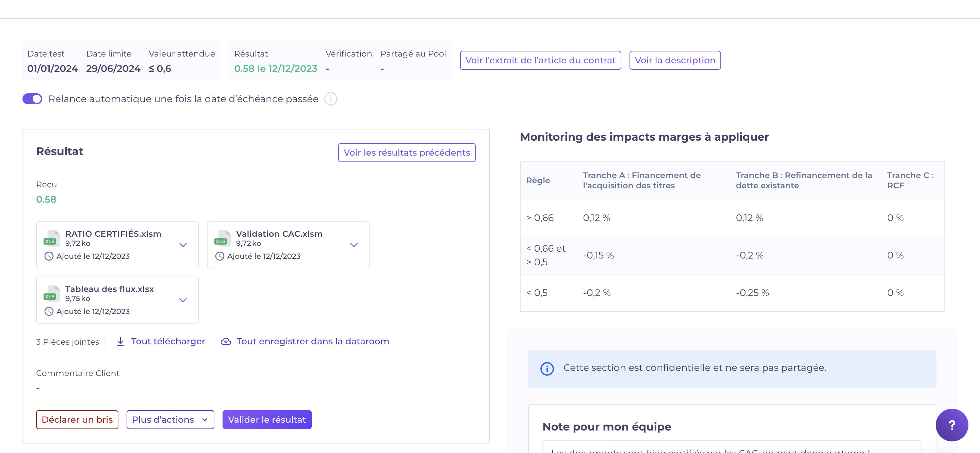
Task: Click the info icon beside automatic reminder
Action: [x=330, y=99]
